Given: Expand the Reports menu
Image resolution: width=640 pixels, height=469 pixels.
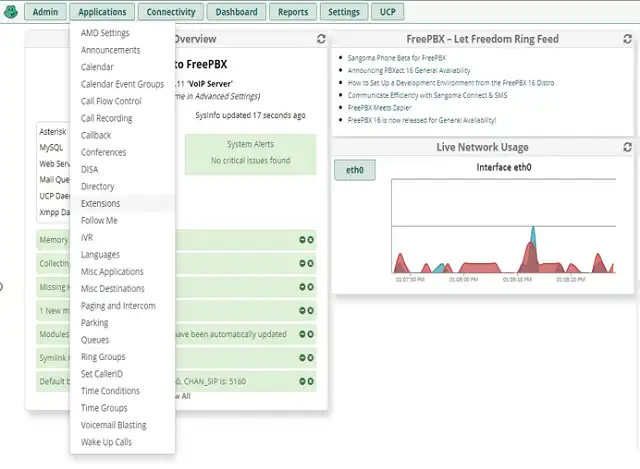Looking at the screenshot, I should [293, 12].
